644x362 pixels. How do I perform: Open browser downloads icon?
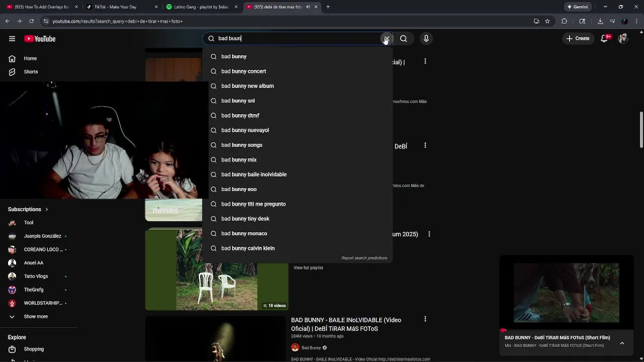[x=600, y=21]
